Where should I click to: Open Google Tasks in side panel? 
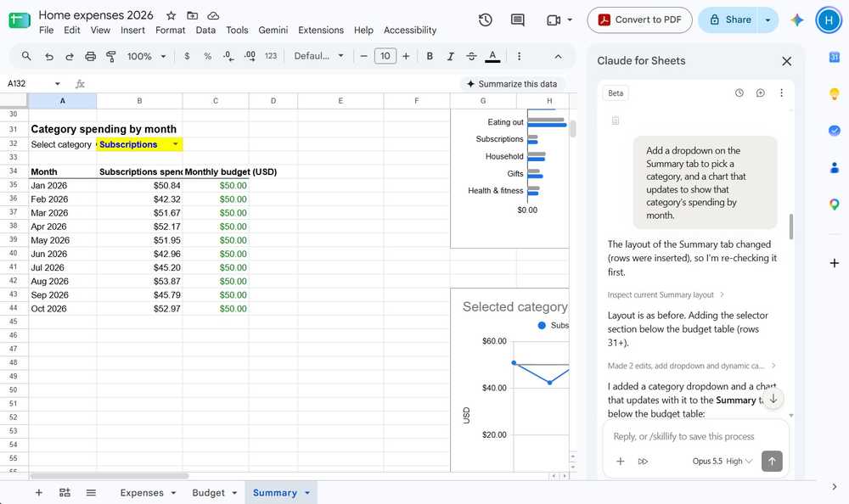pyautogui.click(x=835, y=131)
